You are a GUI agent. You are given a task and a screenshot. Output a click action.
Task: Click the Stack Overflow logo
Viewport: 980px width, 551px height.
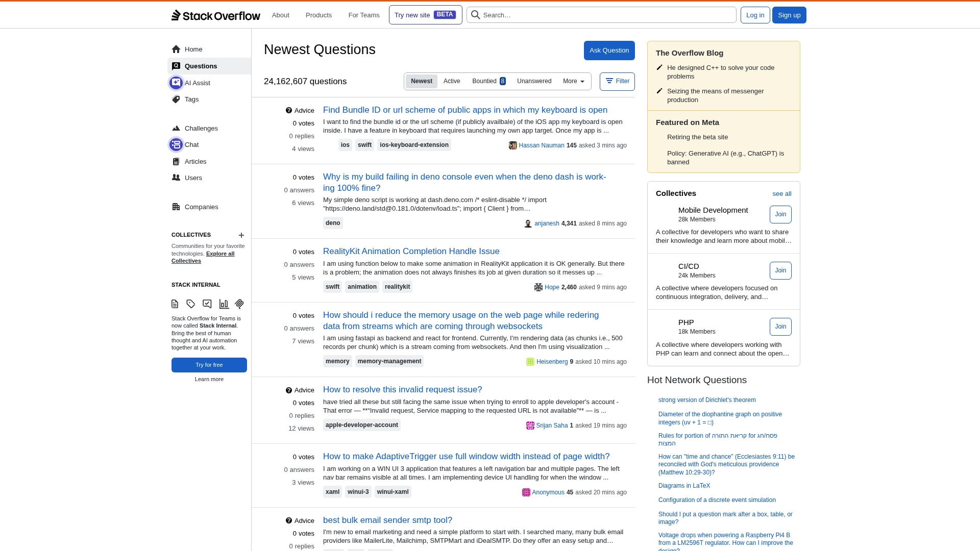215,15
